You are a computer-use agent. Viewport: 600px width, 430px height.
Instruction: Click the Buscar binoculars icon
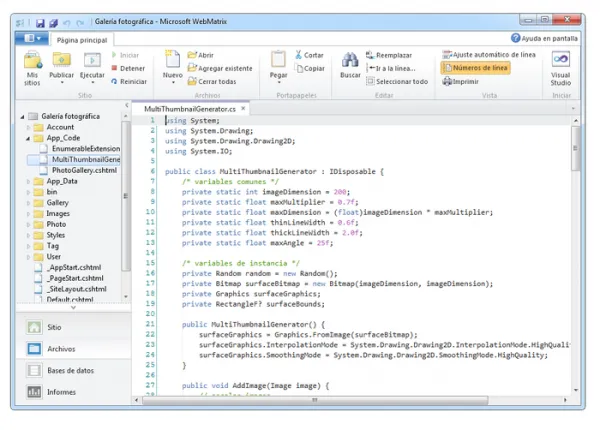tap(350, 60)
